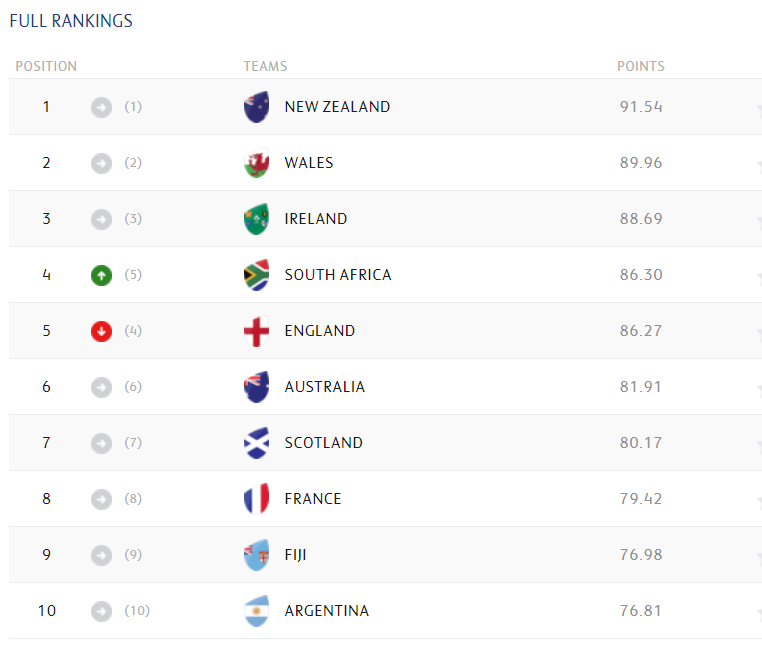
Task: Click the POSITION column header
Action: tap(46, 67)
